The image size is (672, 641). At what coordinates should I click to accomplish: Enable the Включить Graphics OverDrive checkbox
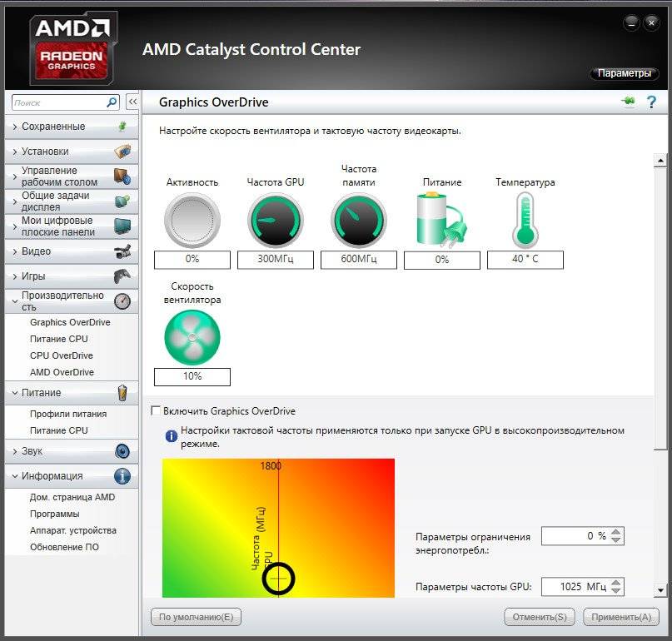coord(156,410)
